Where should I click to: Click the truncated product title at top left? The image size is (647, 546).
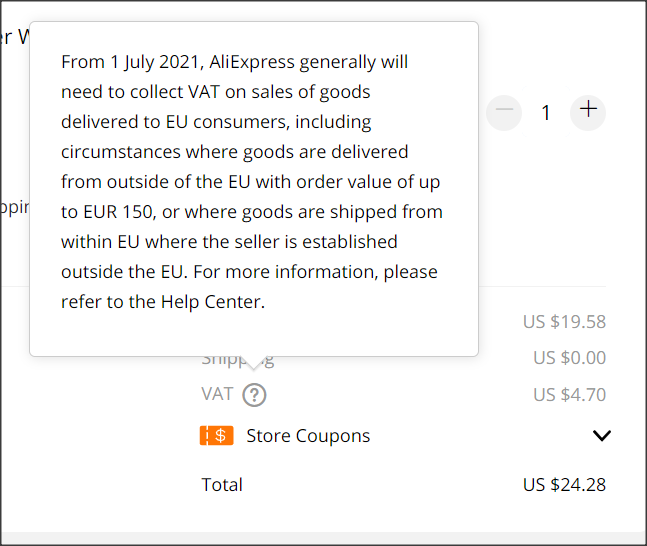[x=14, y=37]
